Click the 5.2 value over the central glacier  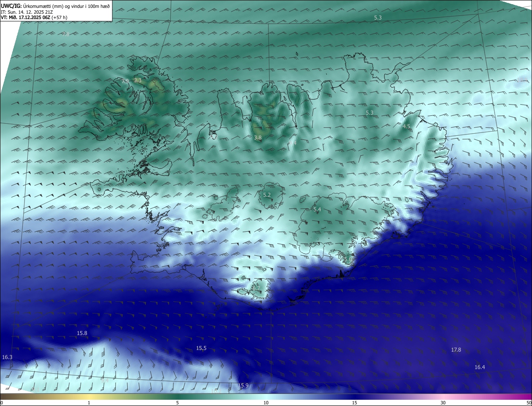pyautogui.click(x=267, y=195)
